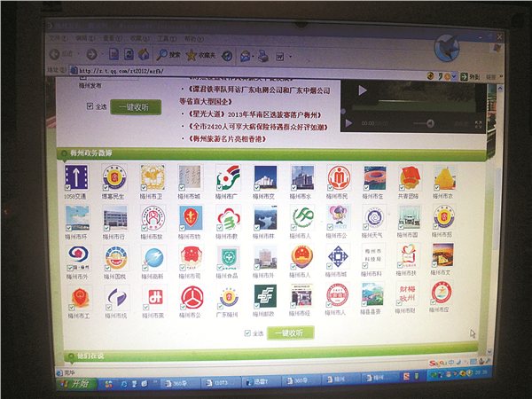The image size is (532, 399).
Task: Open the 梅州市广 red-green logo avatar
Action: tap(228, 177)
